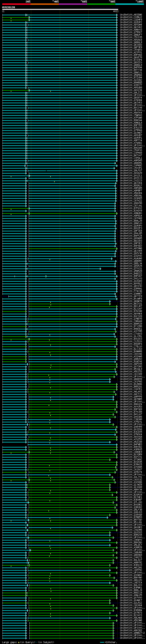146x644 pixels.
Task: Open hit UniRef100_A4S234
Action: click(131, 90)
